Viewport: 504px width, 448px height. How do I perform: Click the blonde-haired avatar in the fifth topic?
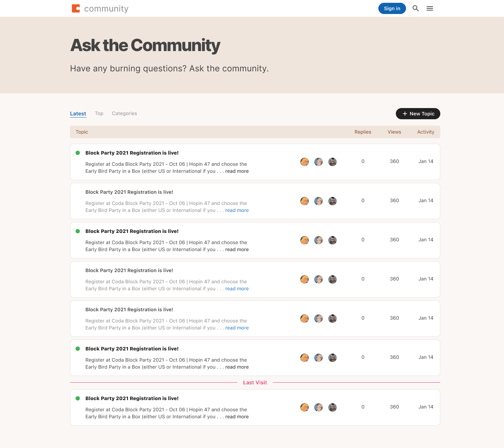[x=318, y=319]
